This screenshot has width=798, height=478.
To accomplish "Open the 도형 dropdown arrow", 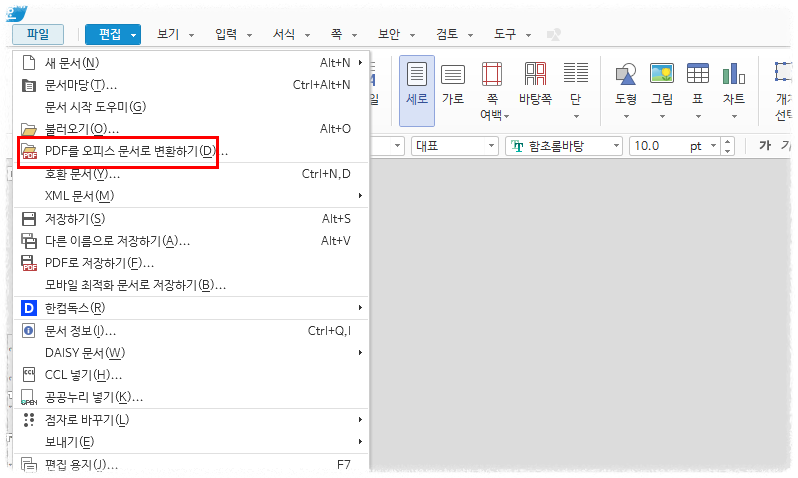I will 626,117.
